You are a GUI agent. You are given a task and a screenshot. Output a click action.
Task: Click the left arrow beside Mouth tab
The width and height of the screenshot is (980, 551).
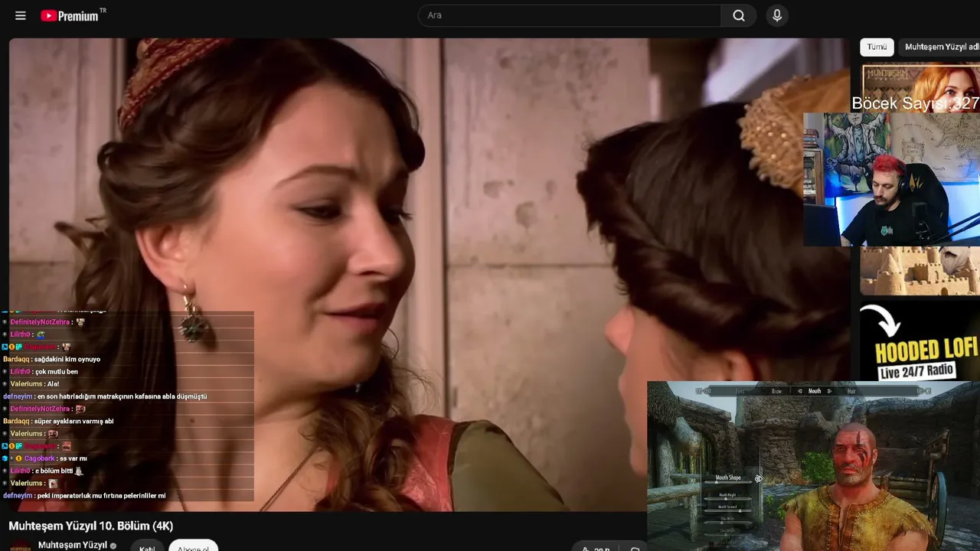pyautogui.click(x=800, y=391)
